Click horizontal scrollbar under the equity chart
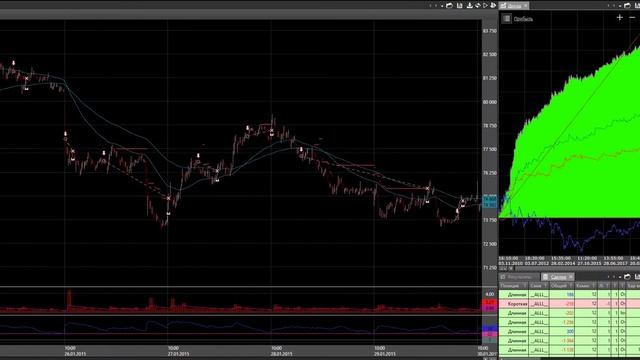 (578, 269)
